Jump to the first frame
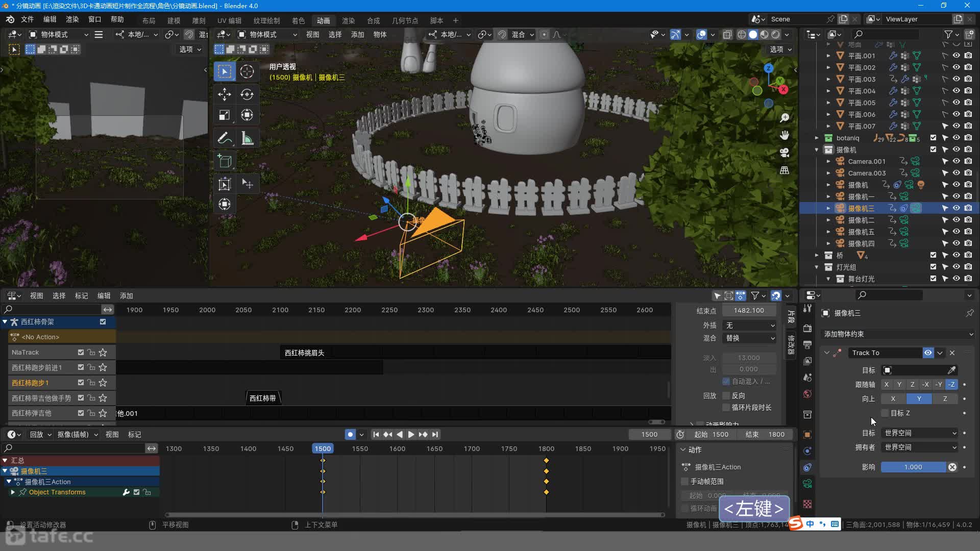The height and width of the screenshot is (551, 980). click(x=376, y=435)
